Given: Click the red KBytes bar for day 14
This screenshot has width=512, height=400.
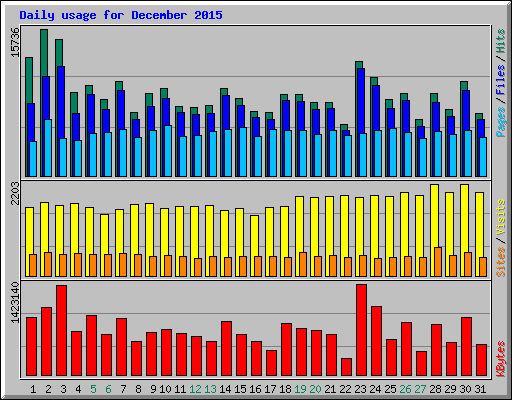Looking at the screenshot, I should [226, 349].
